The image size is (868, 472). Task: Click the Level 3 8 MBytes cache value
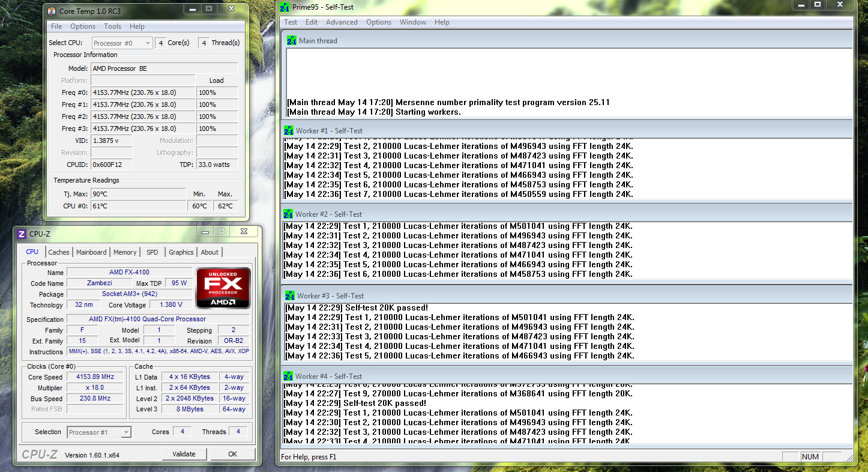point(190,410)
